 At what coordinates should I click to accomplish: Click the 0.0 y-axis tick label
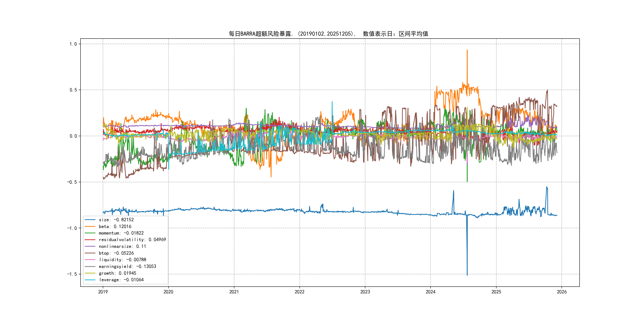pos(73,136)
